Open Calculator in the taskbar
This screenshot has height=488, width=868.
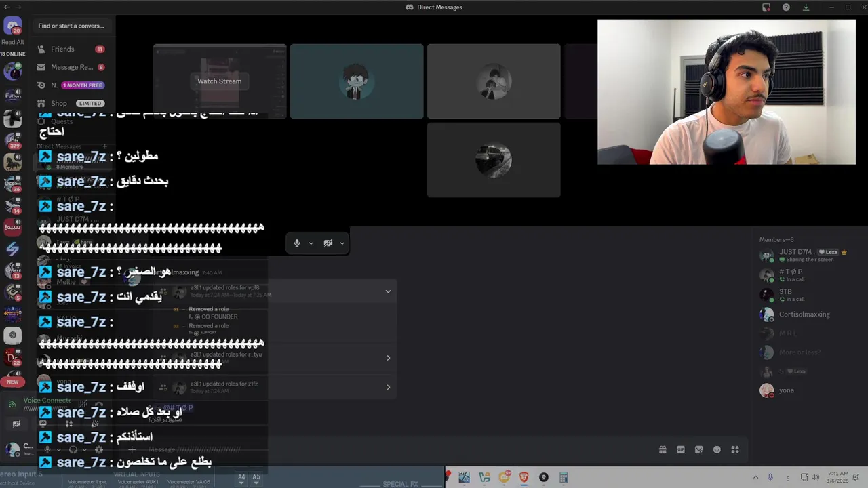(563, 477)
